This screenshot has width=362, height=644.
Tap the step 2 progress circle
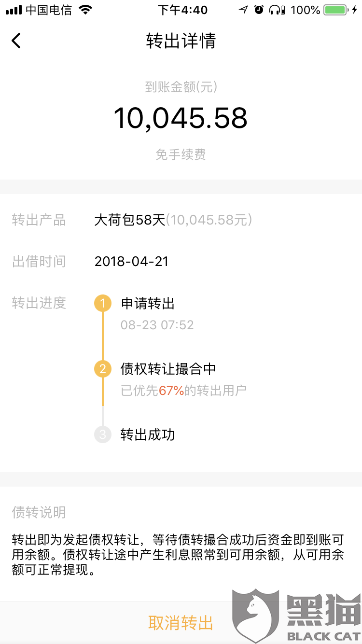click(x=102, y=369)
